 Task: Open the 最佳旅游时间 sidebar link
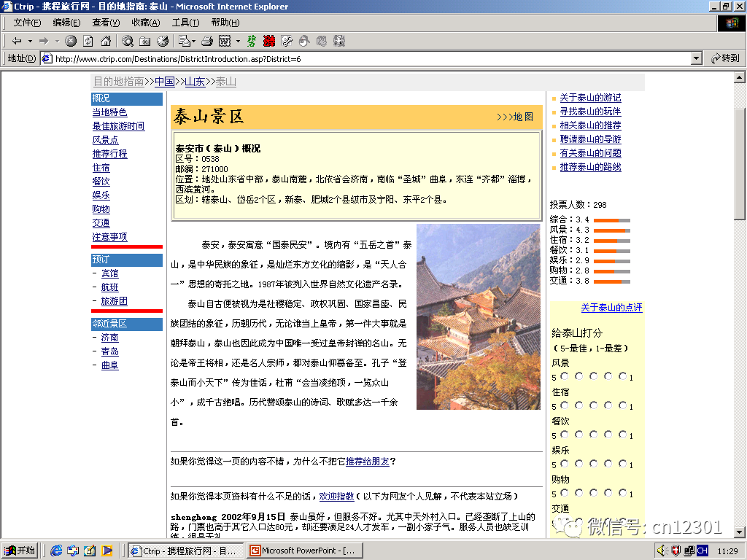(118, 125)
